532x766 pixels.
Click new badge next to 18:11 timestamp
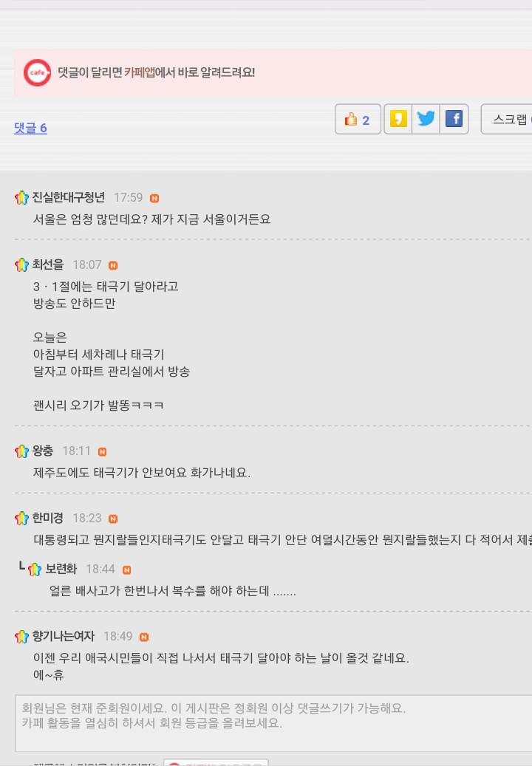tap(102, 452)
